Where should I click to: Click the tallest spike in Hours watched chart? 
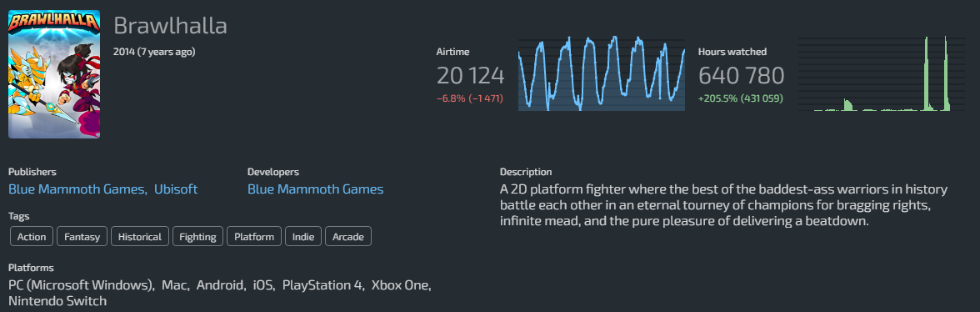coord(946,73)
